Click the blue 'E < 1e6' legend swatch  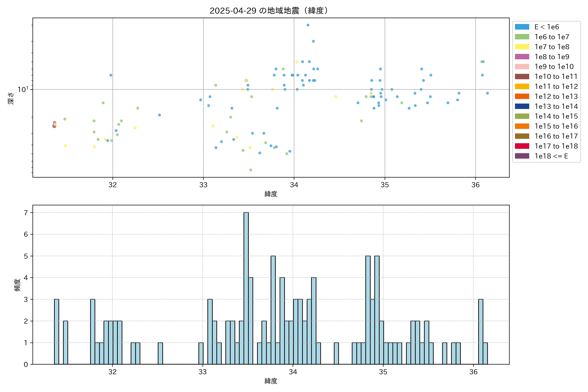point(522,27)
